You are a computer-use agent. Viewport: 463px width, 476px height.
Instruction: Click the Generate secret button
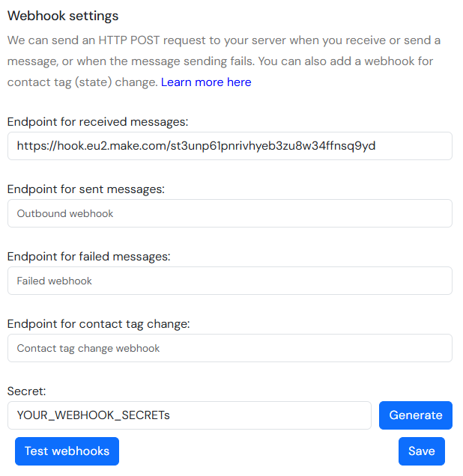416,415
